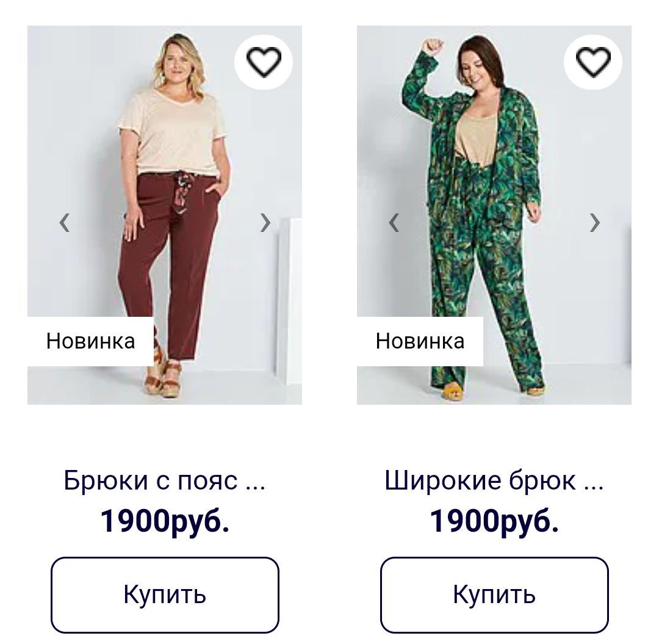The image size is (659, 644).
Task: Click Купить under Широкие брюк
Action: coord(494,595)
